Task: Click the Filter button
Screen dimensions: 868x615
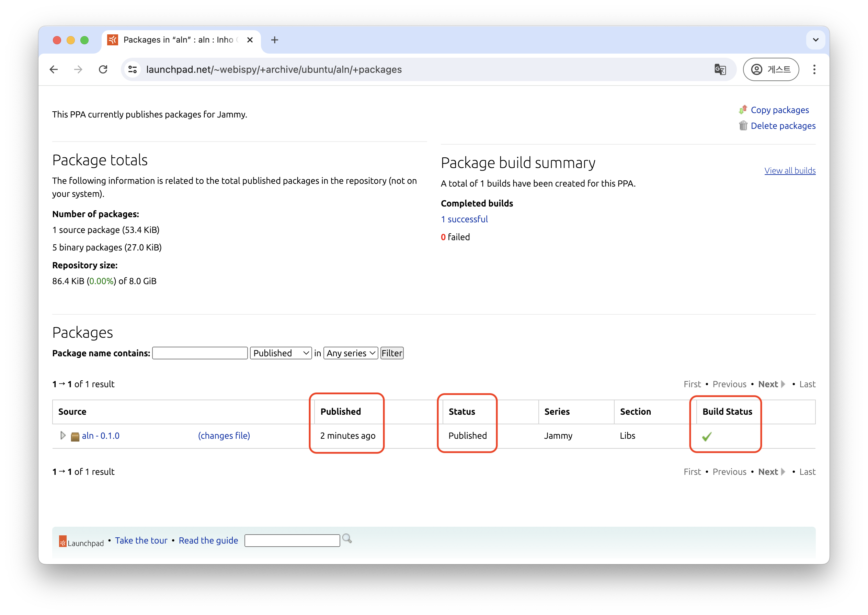Action: [x=392, y=353]
